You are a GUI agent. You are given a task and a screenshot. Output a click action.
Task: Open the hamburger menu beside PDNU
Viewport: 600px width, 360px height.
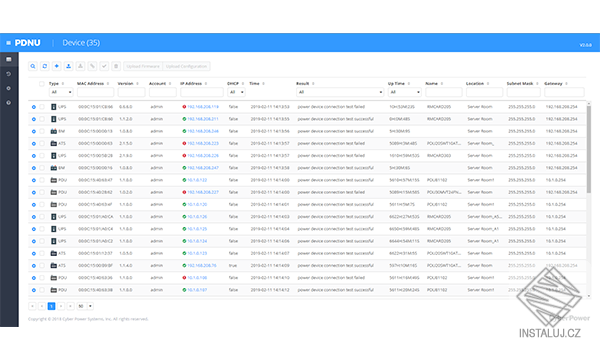pos(8,43)
